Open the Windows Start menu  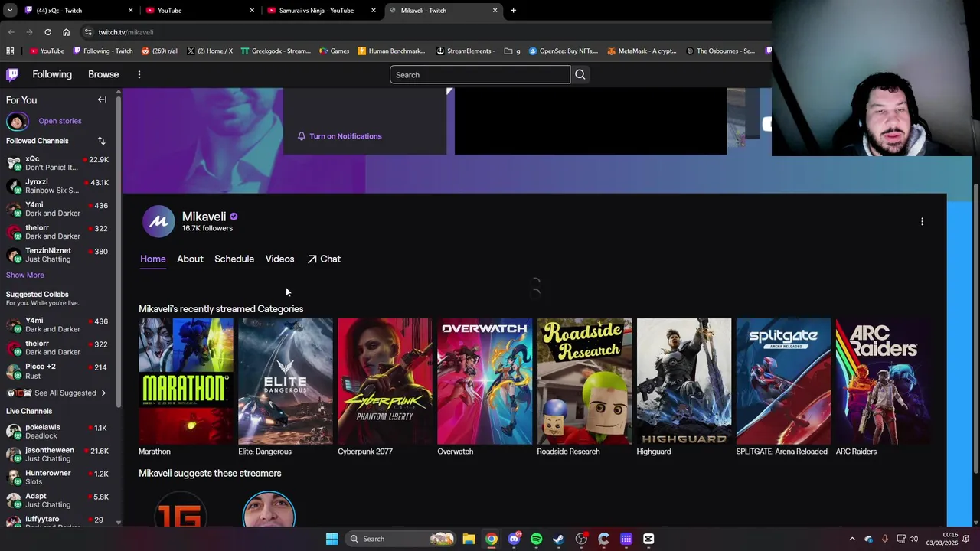click(332, 539)
